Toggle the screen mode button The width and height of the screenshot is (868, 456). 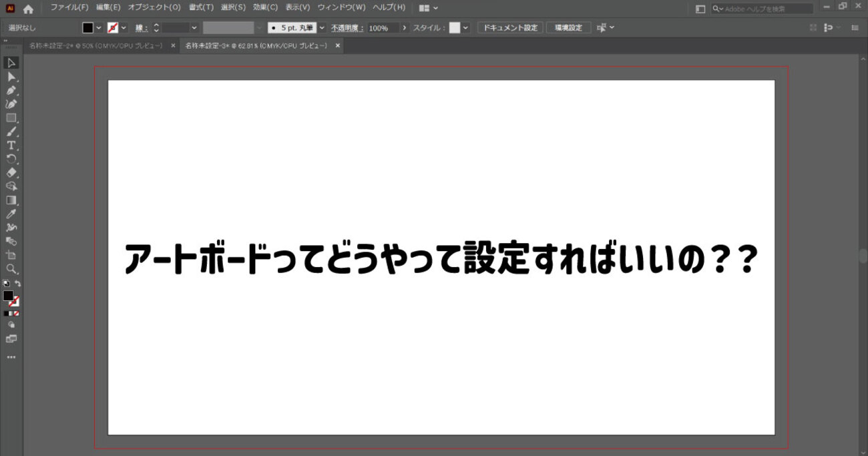coord(11,339)
